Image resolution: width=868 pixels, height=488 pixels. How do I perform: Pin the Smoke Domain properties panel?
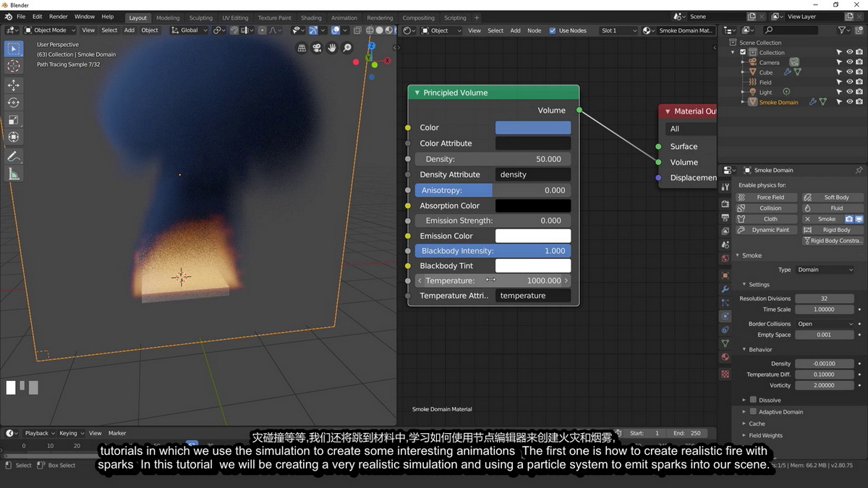[859, 170]
